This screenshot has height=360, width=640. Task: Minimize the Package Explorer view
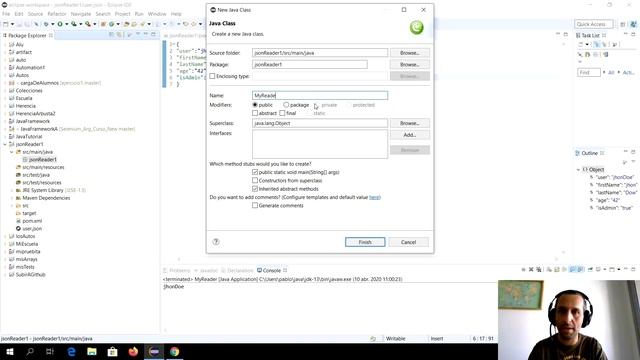(x=145, y=35)
